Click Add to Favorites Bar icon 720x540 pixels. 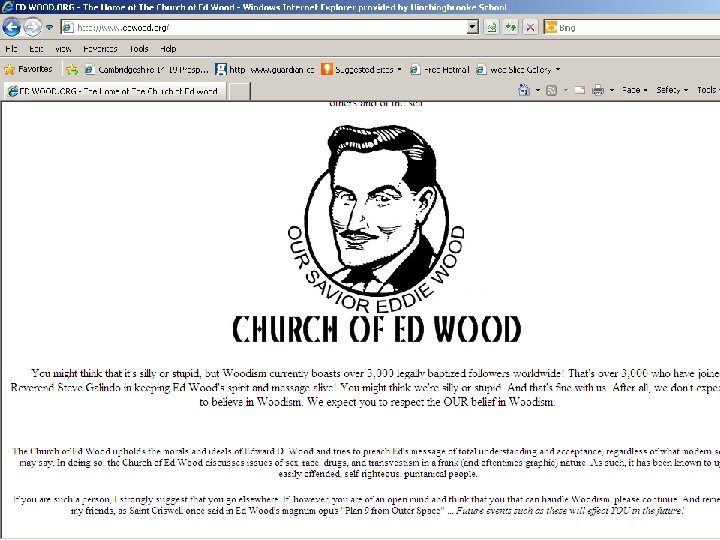pos(72,70)
